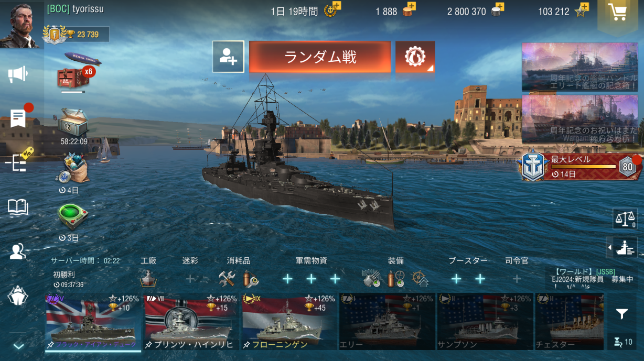Screen dimensions: 644x361
Task: Add first booster in ブースター slot
Action: (456, 279)
